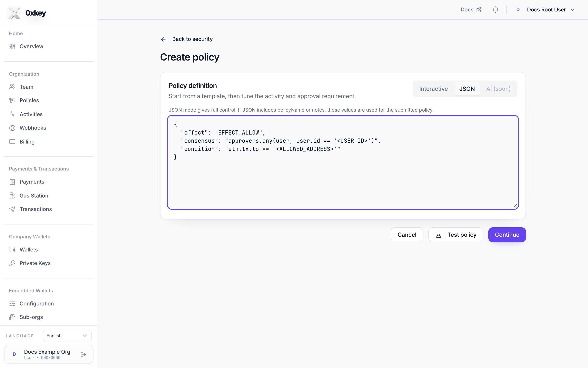Click the Webhooks label in the sidebar

[33, 128]
